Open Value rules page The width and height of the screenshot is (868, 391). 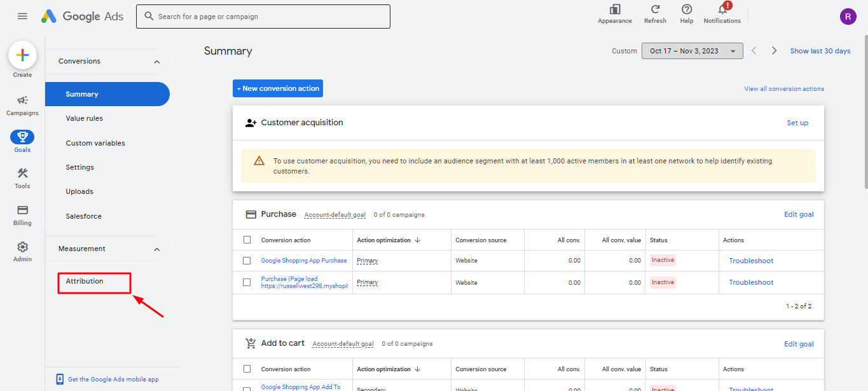coord(84,118)
